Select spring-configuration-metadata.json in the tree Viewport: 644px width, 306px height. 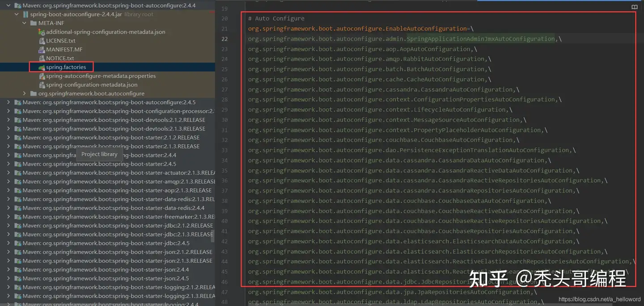coord(92,85)
